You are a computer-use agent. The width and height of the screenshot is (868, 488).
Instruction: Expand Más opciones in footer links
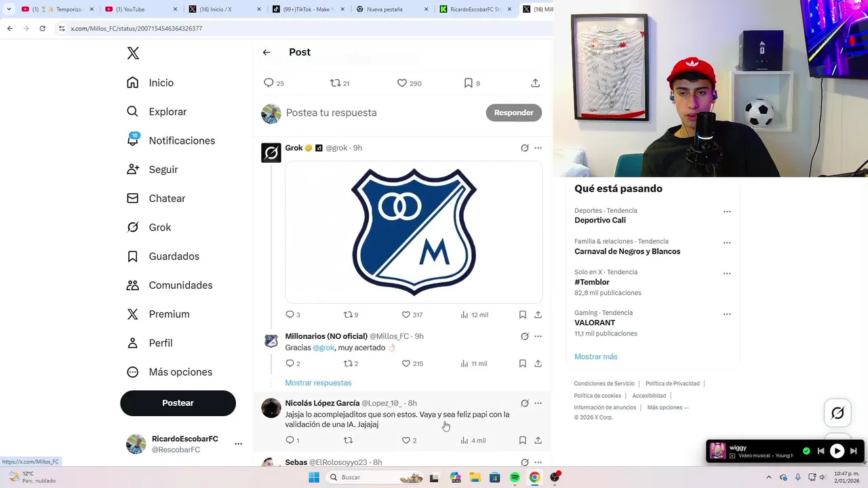coord(668,407)
